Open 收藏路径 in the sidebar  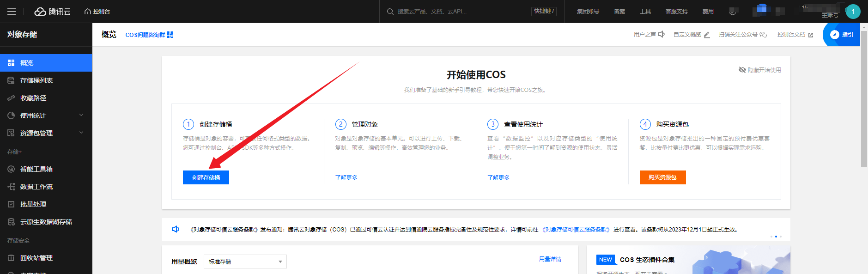(x=46, y=98)
